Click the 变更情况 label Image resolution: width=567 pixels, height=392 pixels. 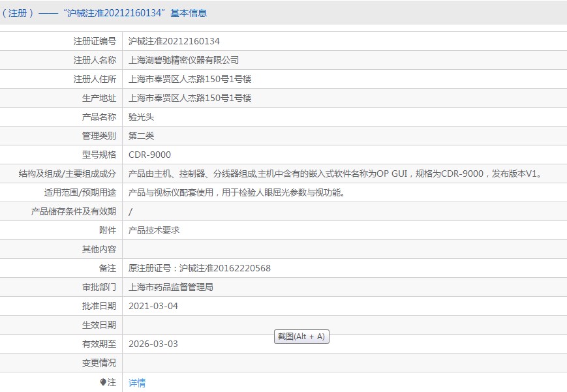tap(99, 363)
